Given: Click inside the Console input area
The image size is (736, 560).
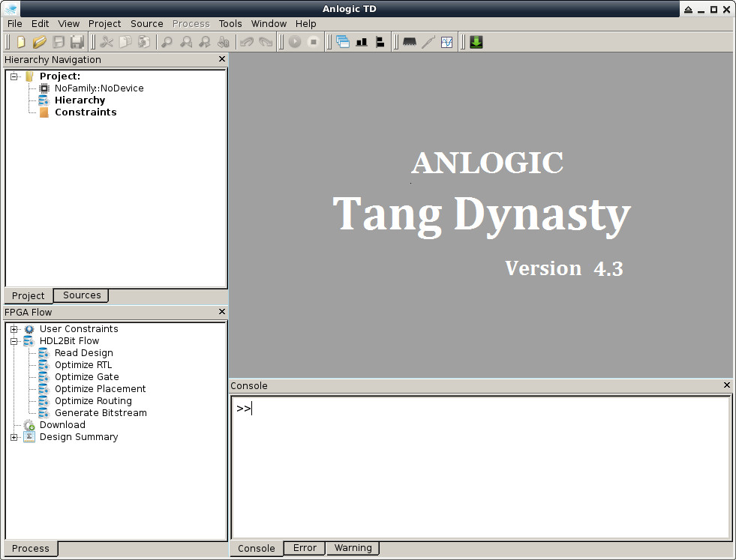Looking at the screenshot, I should [481, 467].
